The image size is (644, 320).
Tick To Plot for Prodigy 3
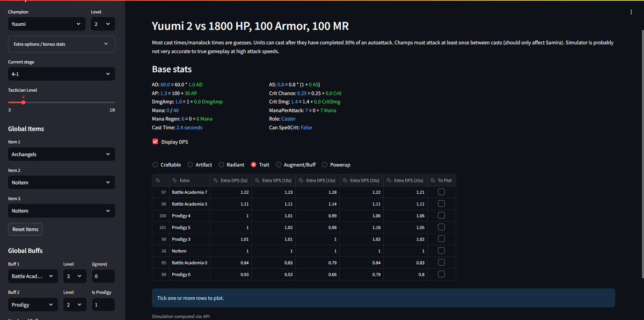coord(441,239)
